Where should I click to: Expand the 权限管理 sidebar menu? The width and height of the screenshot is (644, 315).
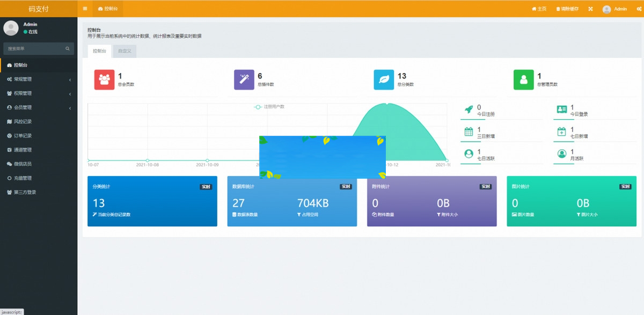38,93
